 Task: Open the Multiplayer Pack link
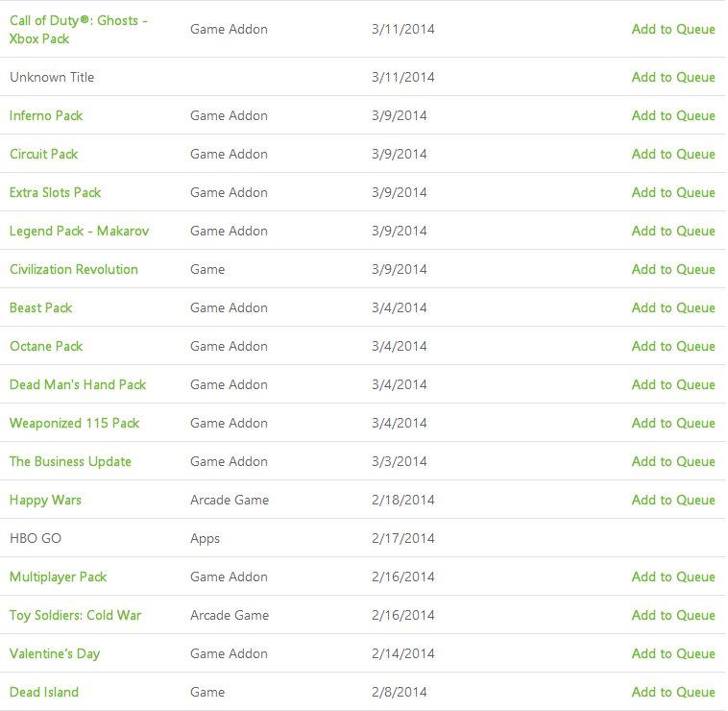tap(58, 577)
